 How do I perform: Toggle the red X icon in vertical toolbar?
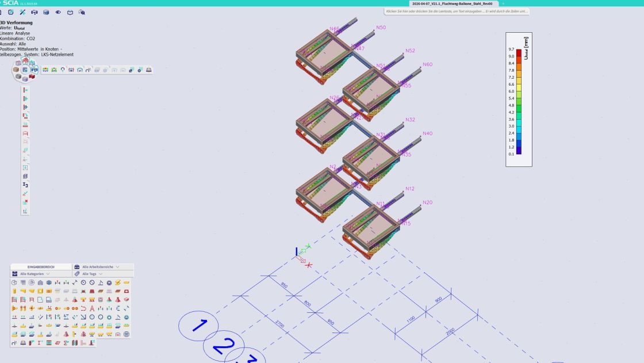pyautogui.click(x=25, y=202)
